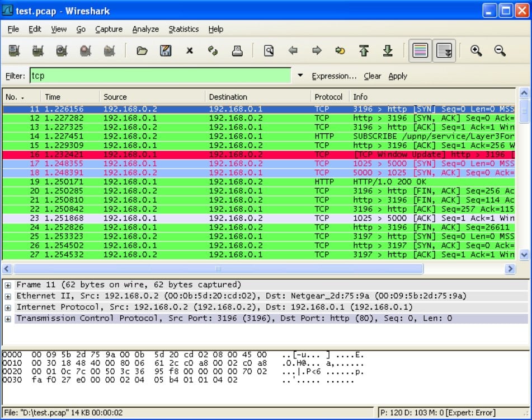
Task: Open the Statistics menu
Action: pos(183,29)
